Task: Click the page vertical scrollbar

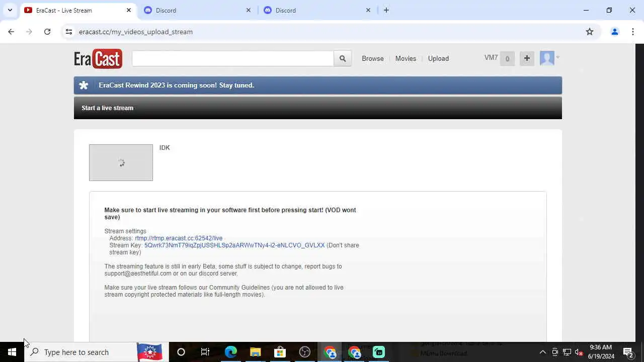Action: [639, 193]
